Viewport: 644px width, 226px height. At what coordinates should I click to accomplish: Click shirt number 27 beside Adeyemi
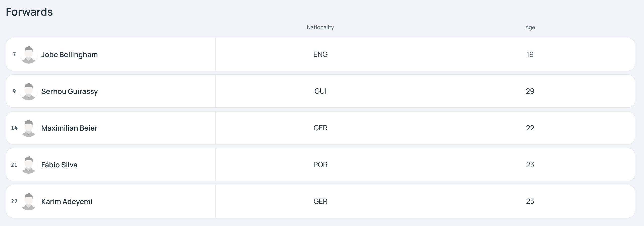click(14, 202)
